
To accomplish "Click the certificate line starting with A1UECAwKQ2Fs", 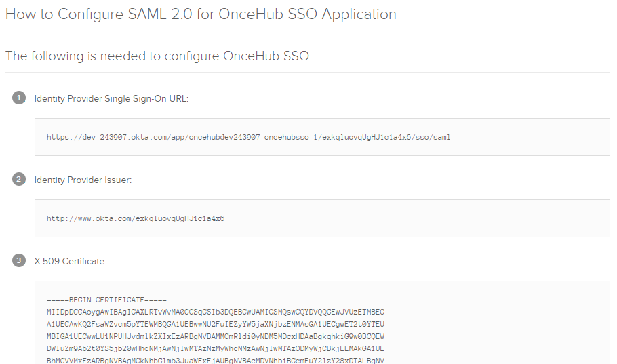I will (x=215, y=324).
